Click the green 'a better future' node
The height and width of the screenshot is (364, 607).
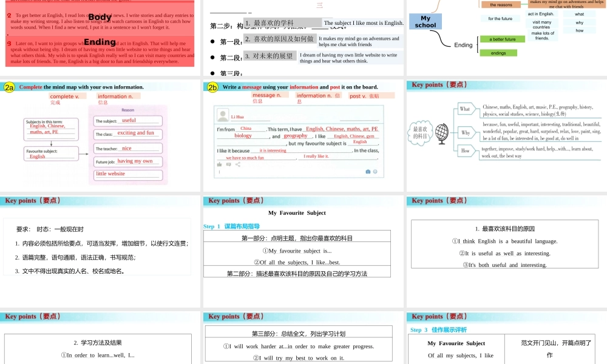503,39
